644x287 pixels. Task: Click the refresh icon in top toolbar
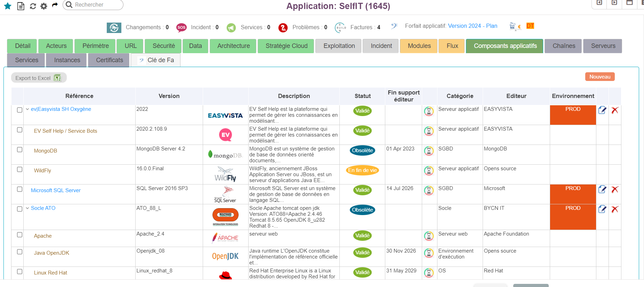[x=33, y=6]
